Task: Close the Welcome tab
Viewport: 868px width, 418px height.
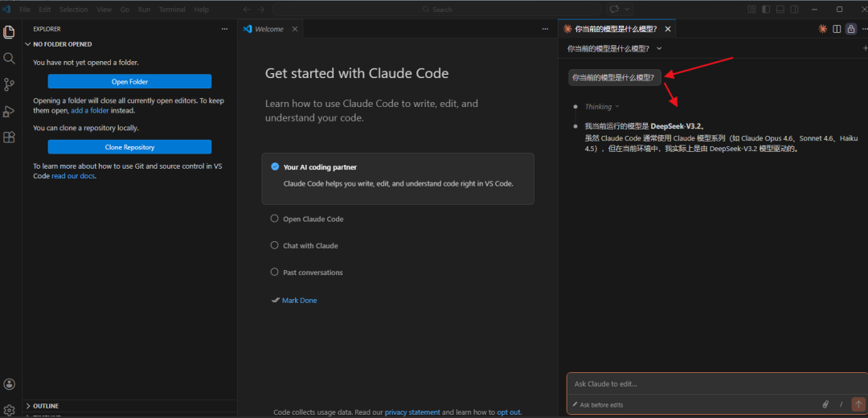Action: [294, 29]
